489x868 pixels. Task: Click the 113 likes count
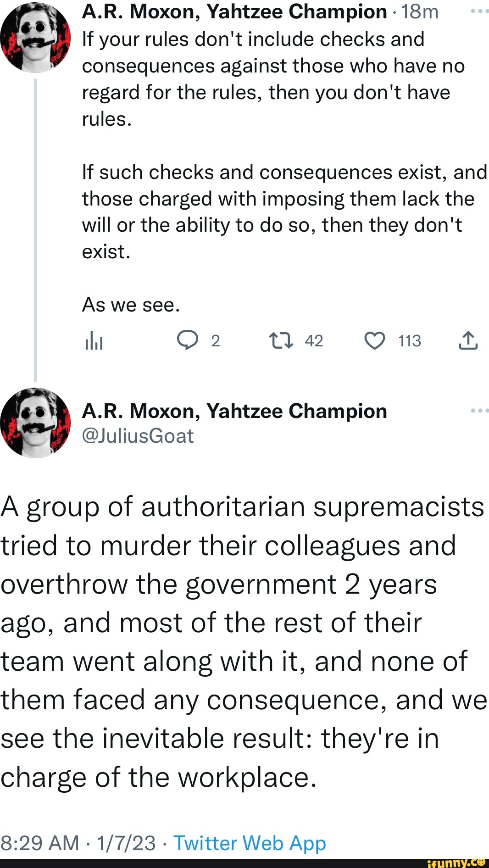[x=410, y=341]
